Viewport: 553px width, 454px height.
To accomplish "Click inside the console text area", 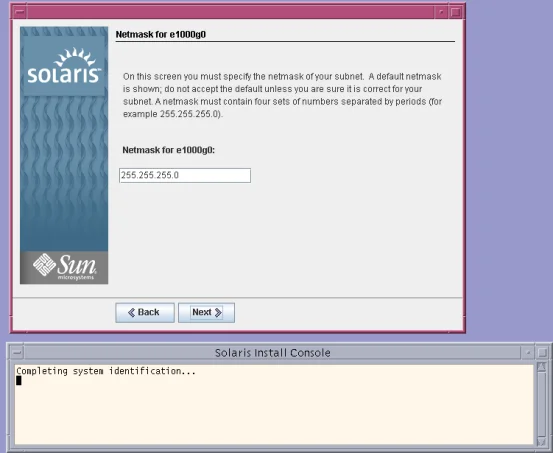I will [274, 405].
